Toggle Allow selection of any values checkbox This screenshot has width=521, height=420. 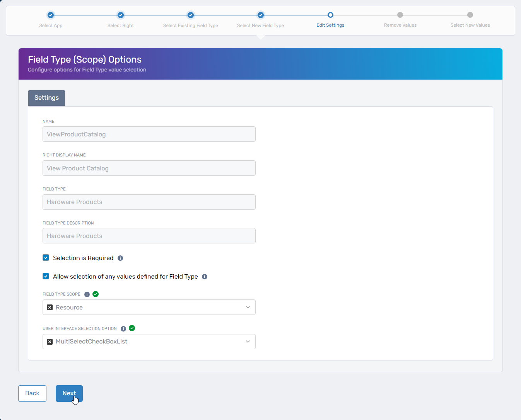(x=46, y=276)
